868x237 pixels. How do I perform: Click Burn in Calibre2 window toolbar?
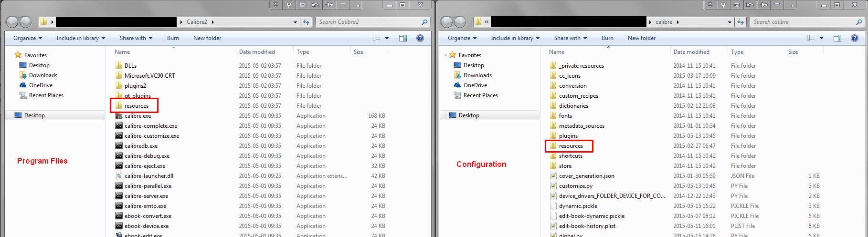point(173,38)
